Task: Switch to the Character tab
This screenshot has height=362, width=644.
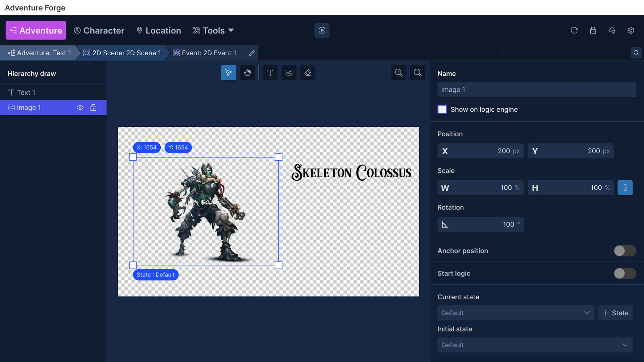Action: coord(99,30)
